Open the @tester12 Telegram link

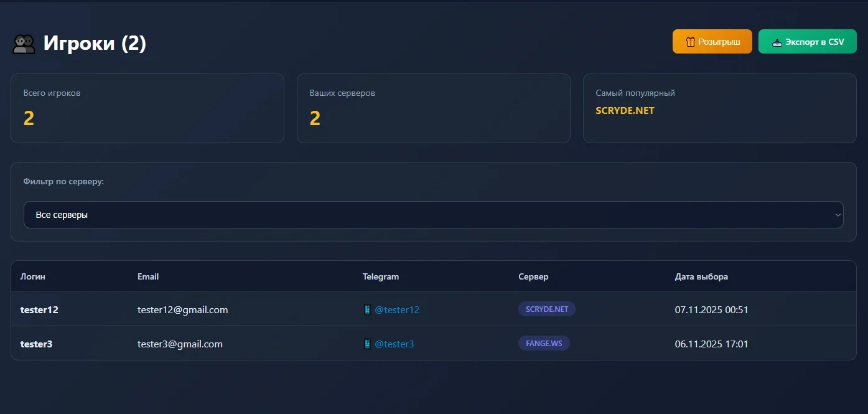(x=397, y=309)
